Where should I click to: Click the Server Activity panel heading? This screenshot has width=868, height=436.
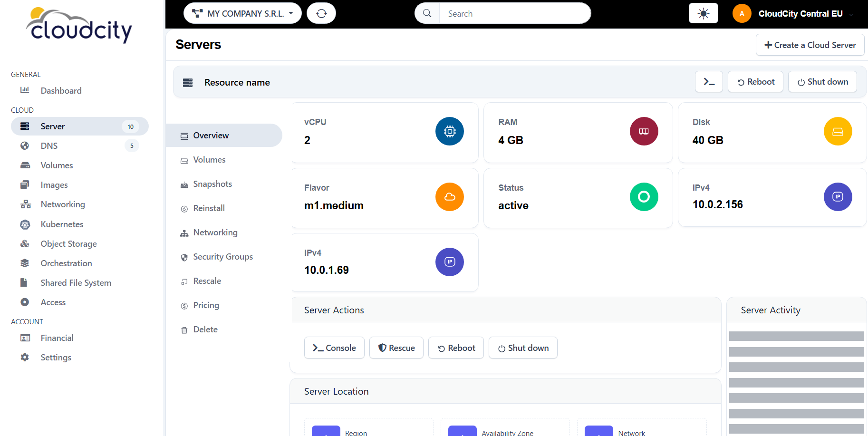771,310
